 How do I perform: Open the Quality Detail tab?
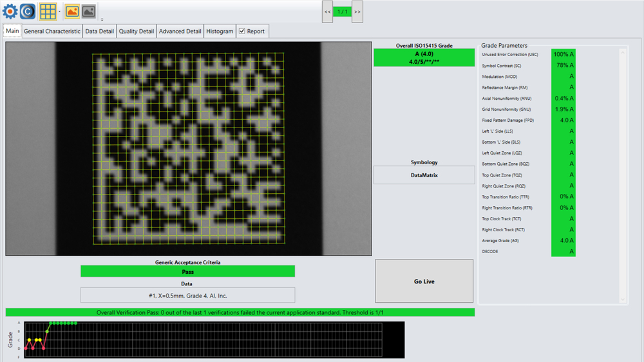point(137,31)
